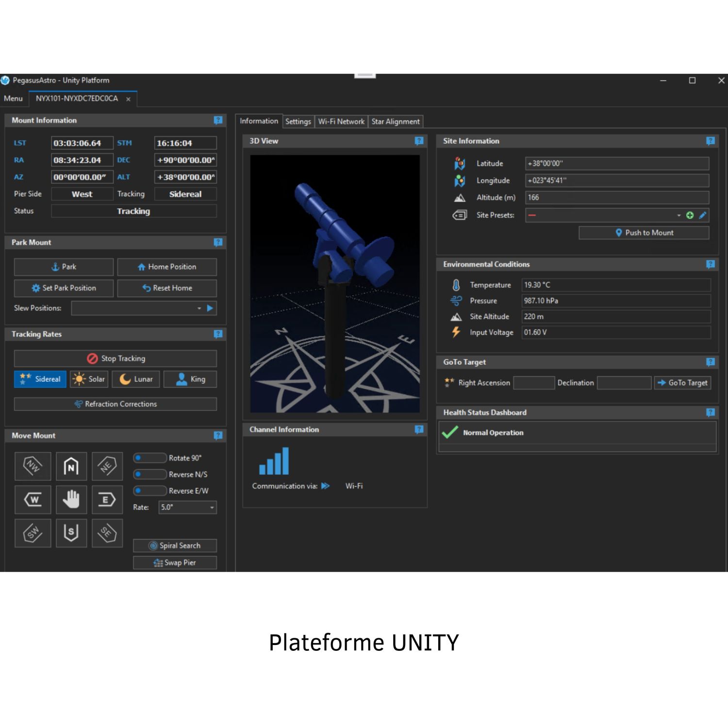Click the blue play arrow beside Slew Positions
The image size is (728, 728).
point(210,308)
